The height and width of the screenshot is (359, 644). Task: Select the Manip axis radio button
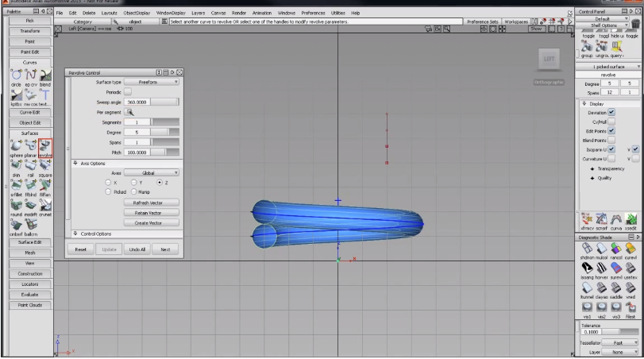pyautogui.click(x=134, y=192)
